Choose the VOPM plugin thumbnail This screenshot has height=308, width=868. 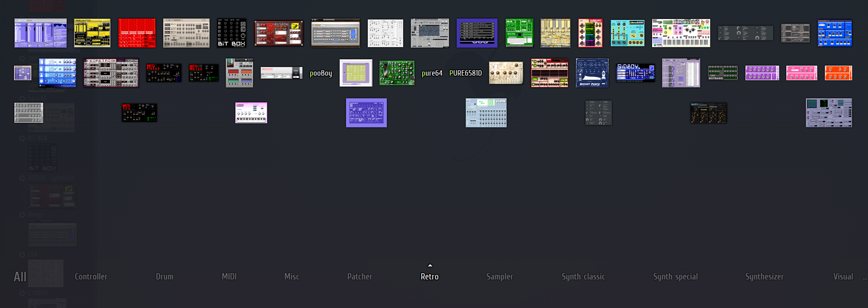486,113
